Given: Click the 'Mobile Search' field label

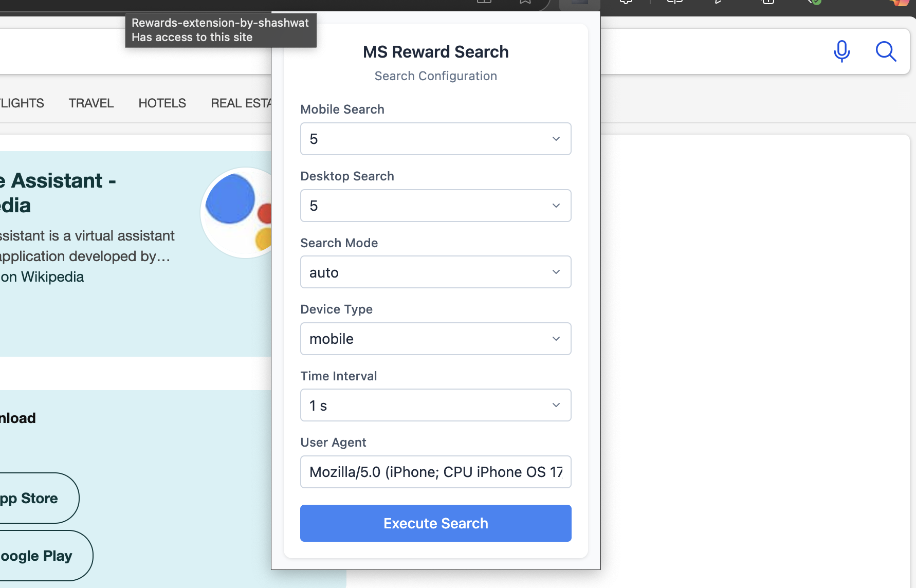Looking at the screenshot, I should tap(342, 109).
